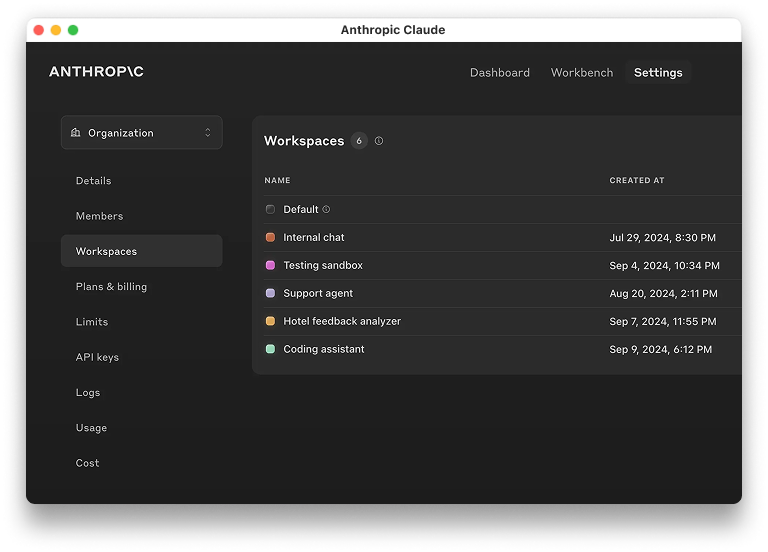Image resolution: width=768 pixels, height=552 pixels.
Task: Click Testing sandbox magenta color swatch
Action: click(x=270, y=265)
